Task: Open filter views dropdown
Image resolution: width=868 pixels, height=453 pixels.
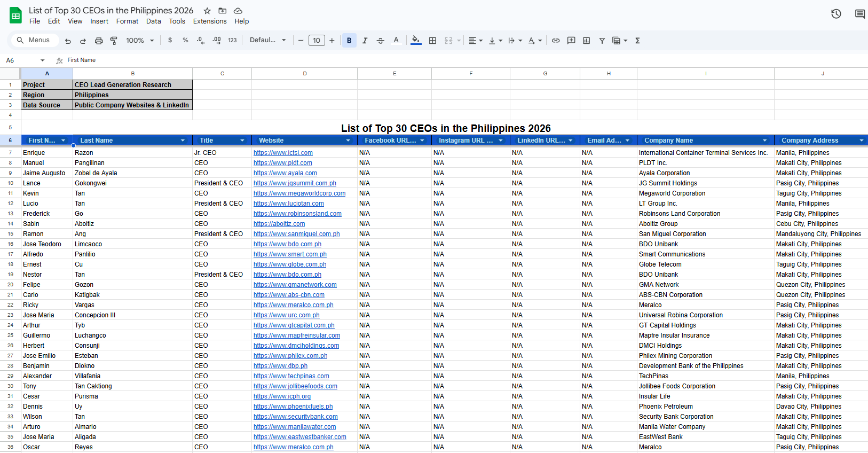Action: (620, 41)
